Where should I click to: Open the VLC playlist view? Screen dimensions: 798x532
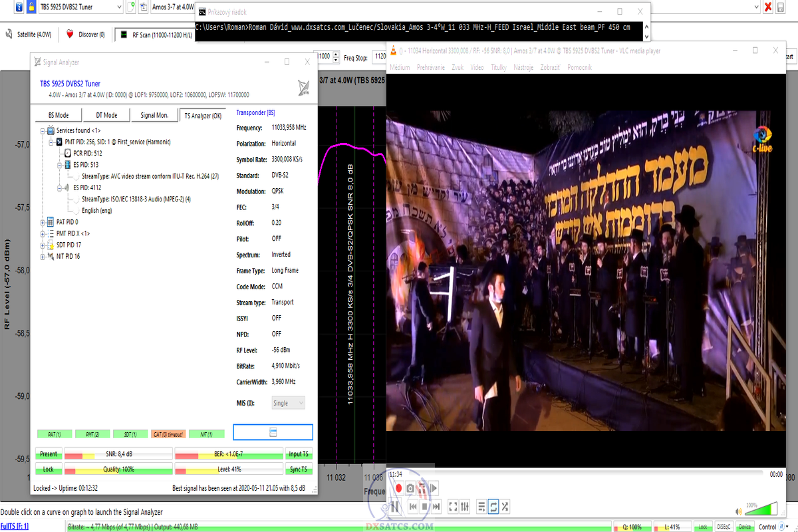click(x=481, y=507)
